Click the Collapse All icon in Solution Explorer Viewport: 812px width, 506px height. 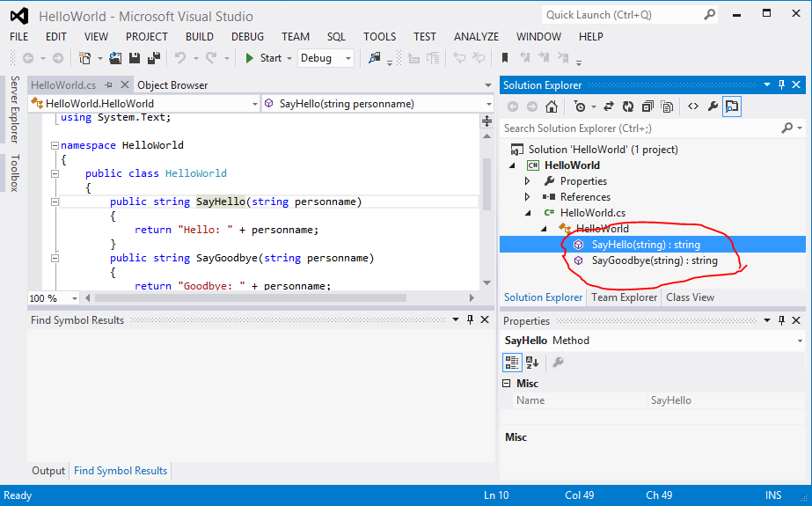pyautogui.click(x=647, y=106)
